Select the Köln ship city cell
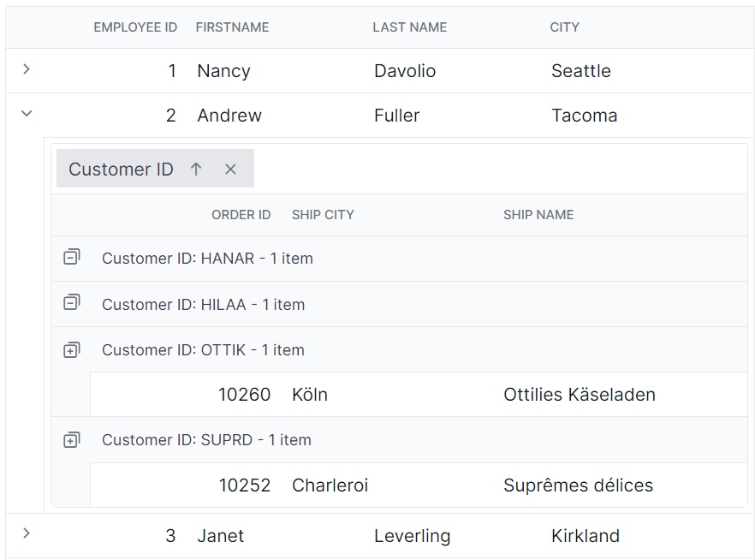Image resolution: width=755 pixels, height=560 pixels. click(x=310, y=395)
